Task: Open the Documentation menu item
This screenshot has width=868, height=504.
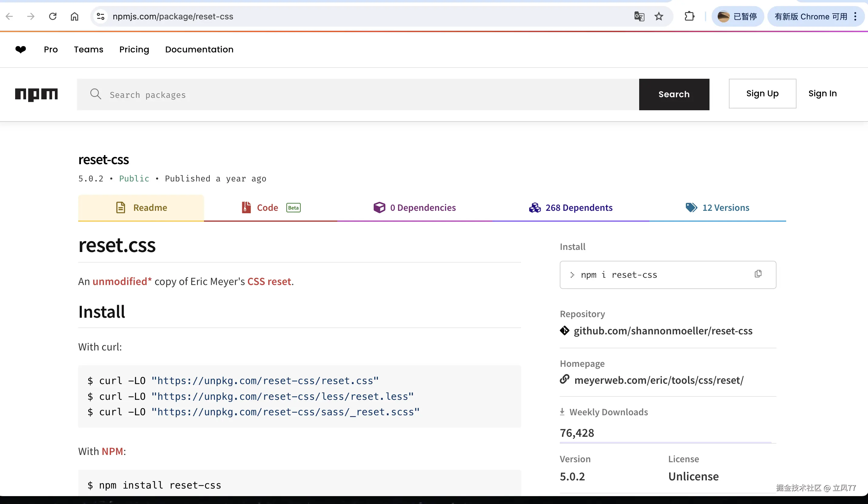Action: pos(199,50)
